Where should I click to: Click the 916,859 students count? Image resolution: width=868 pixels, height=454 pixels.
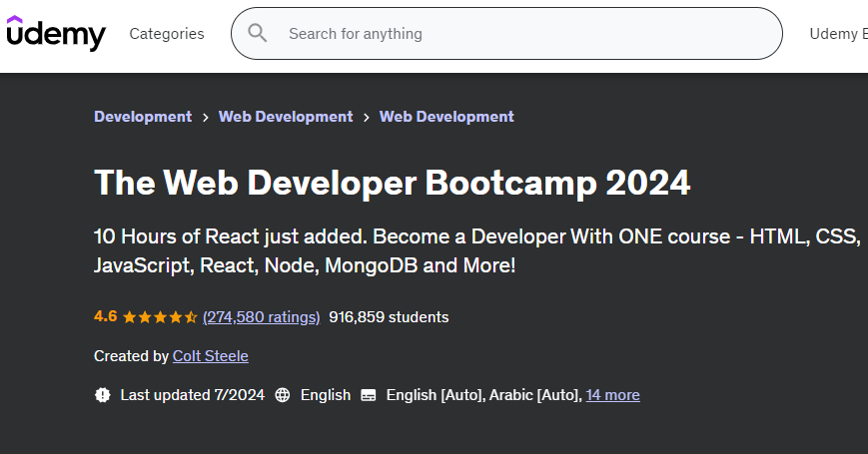(x=389, y=317)
